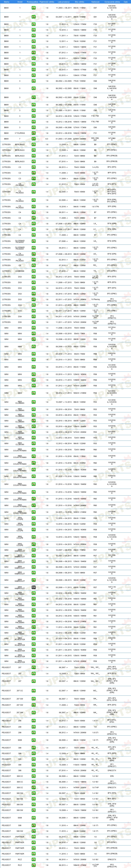Select the 84kW / 114KM power cell
The image size is (131, 868).
[x=80, y=207]
